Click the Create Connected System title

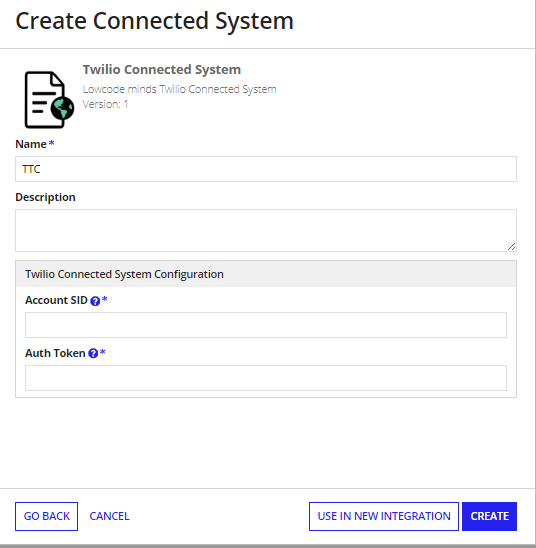(154, 21)
